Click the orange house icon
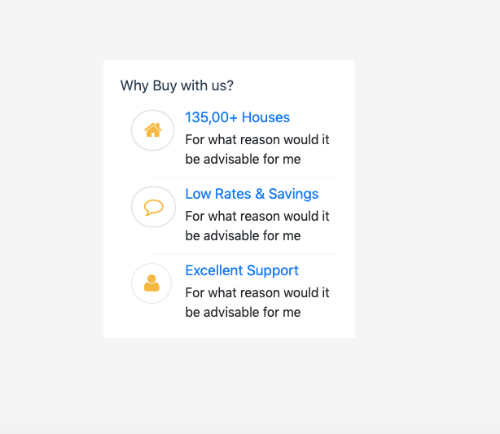The height and width of the screenshot is (434, 500). (x=153, y=130)
